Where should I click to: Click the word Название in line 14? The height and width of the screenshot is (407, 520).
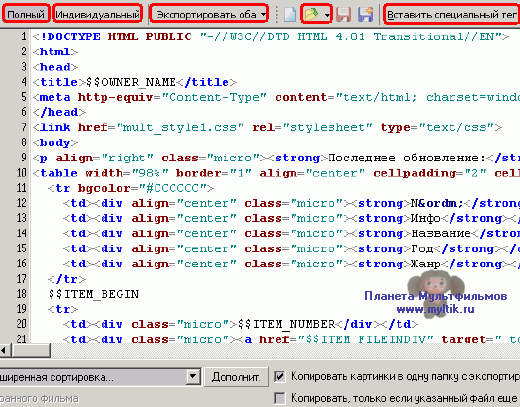(x=441, y=233)
